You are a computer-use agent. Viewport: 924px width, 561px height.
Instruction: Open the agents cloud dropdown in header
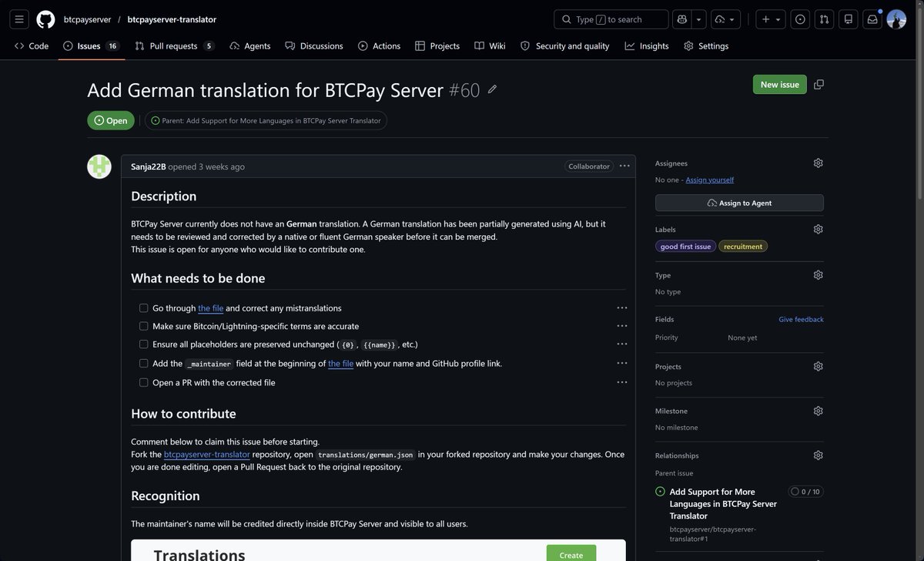pos(725,19)
